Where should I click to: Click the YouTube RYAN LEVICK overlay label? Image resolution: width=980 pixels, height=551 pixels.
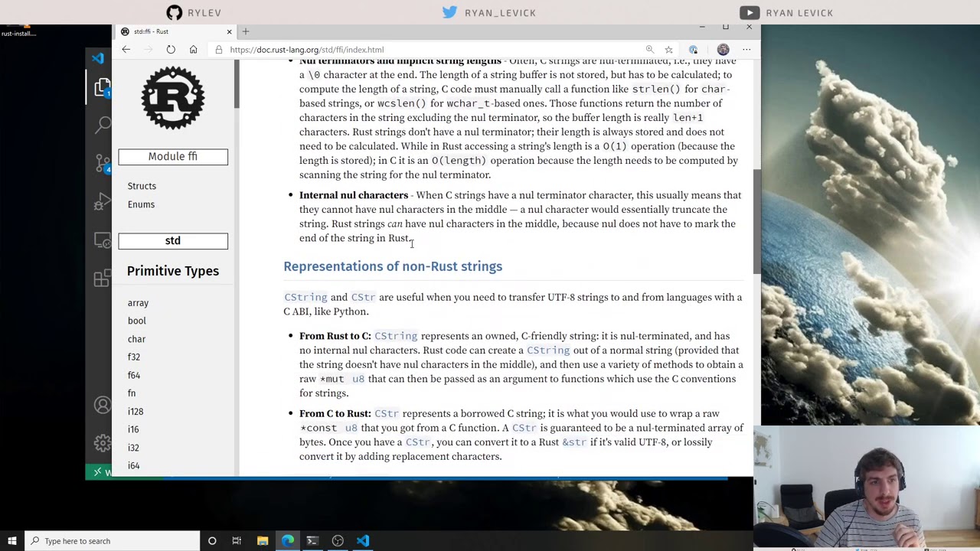tap(786, 12)
